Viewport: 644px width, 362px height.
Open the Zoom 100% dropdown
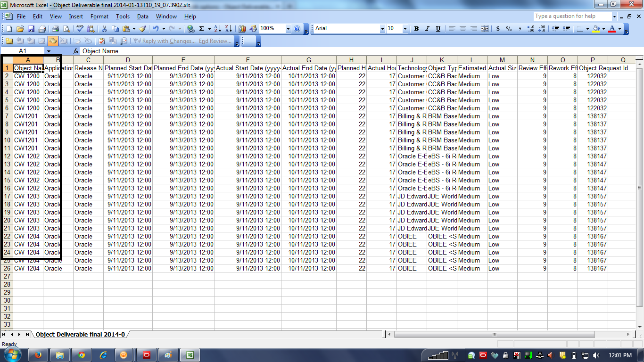(288, 29)
